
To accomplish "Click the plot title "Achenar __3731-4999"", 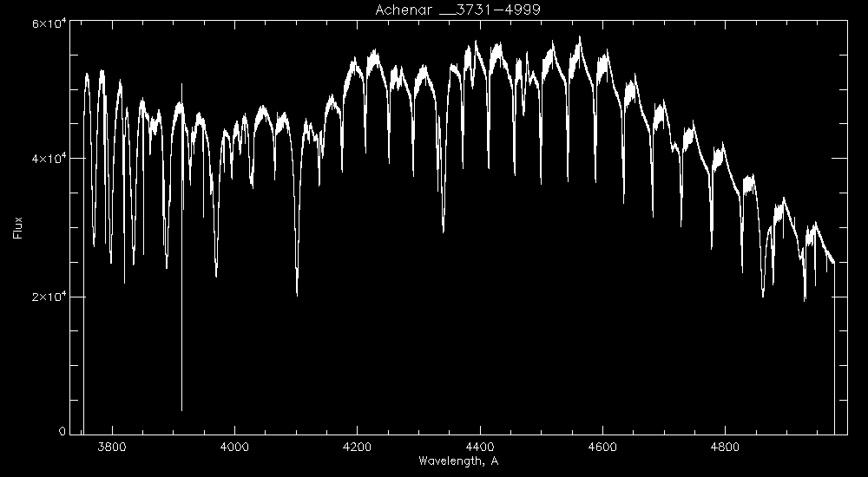I will tap(457, 10).
